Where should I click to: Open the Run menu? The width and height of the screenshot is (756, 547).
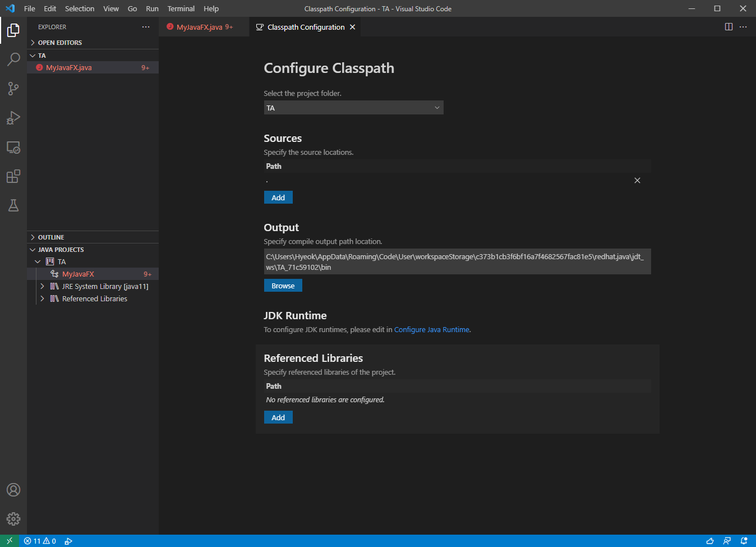click(x=152, y=8)
